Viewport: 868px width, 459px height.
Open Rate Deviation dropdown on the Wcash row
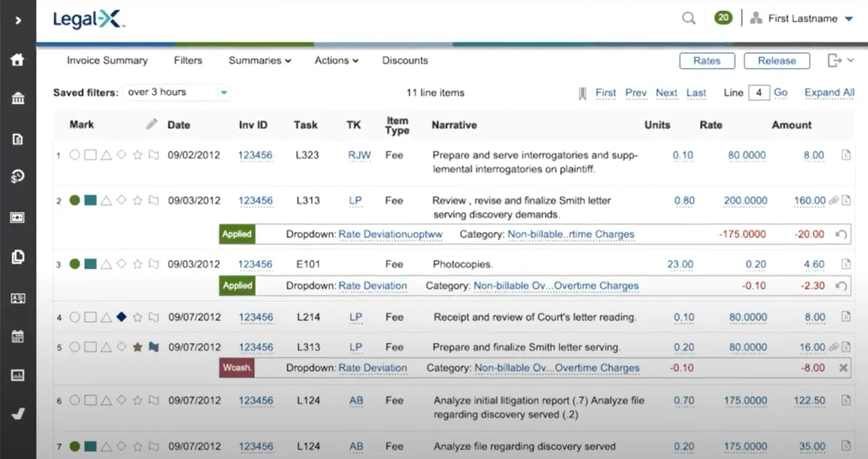pos(373,368)
